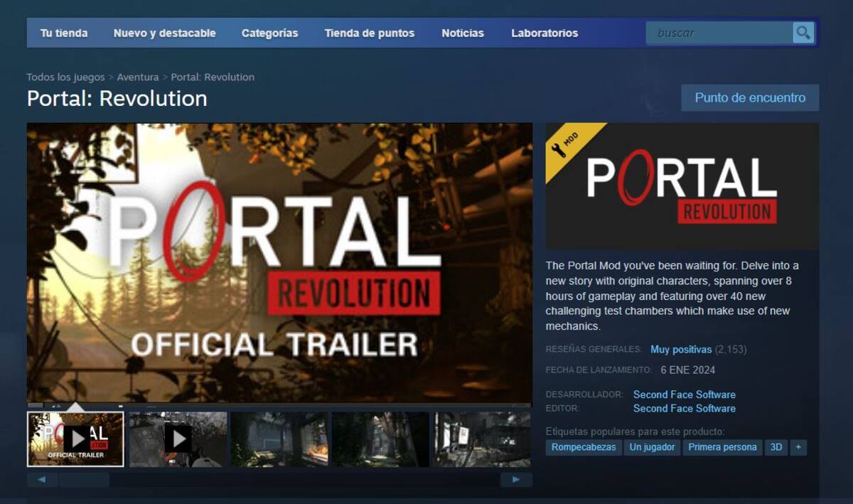The height and width of the screenshot is (504, 853).
Task: Click the left arrow of thumbnail strip
Action: (43, 480)
